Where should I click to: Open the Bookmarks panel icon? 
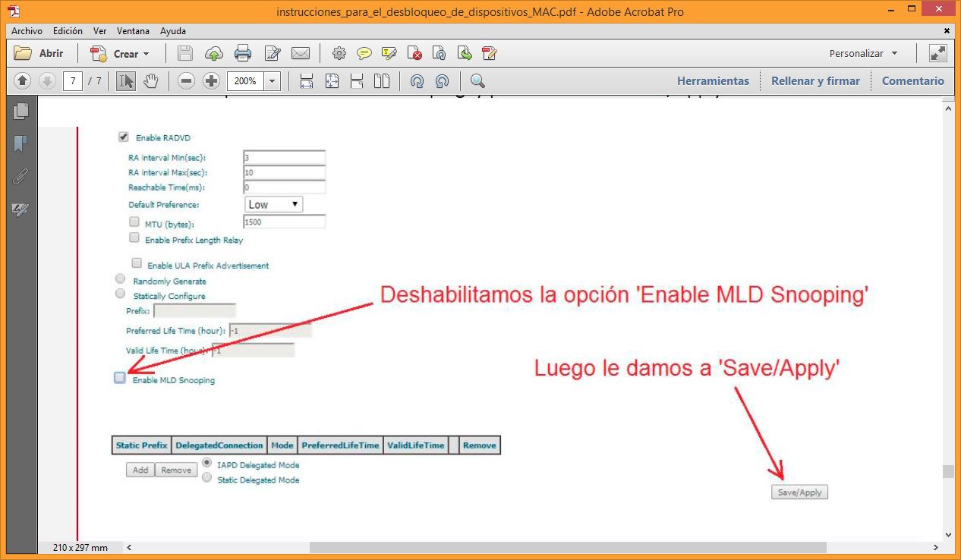click(x=20, y=143)
